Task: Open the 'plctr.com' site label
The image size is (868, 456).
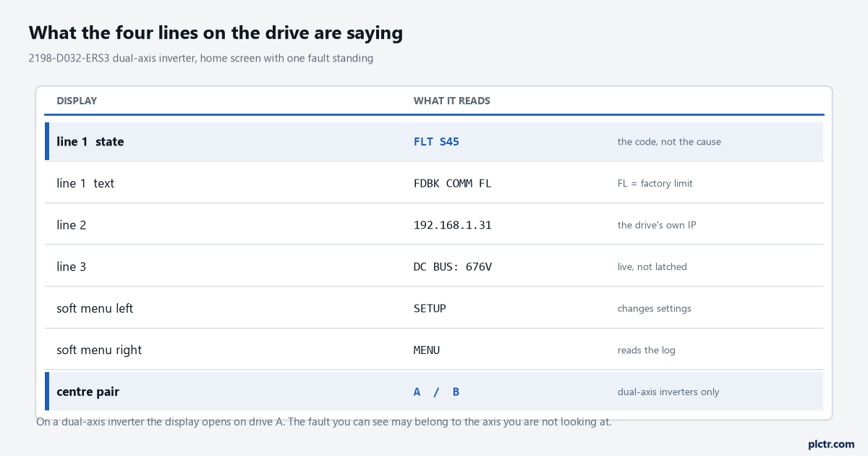Action: [831, 444]
